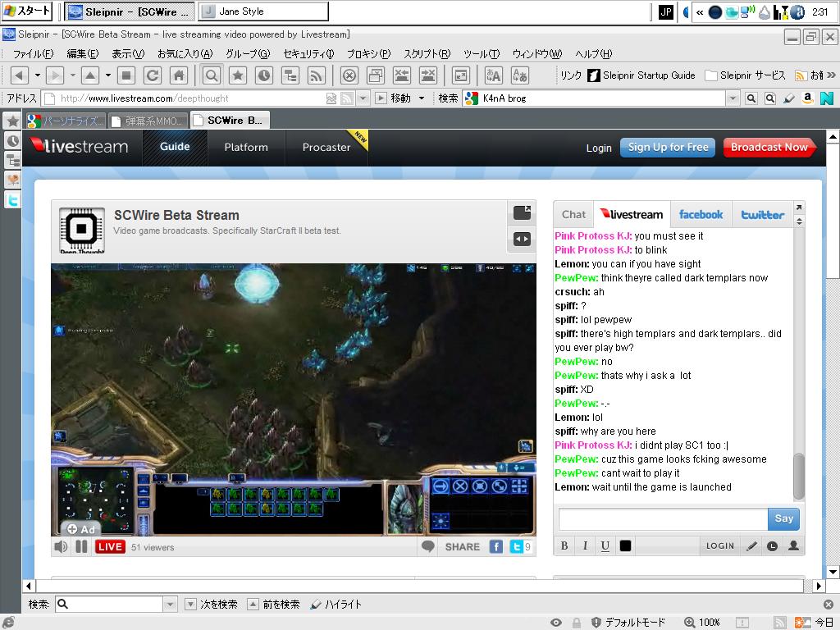Click the Amazon search icon in the address bar
The height and width of the screenshot is (630, 840).
pos(808,98)
